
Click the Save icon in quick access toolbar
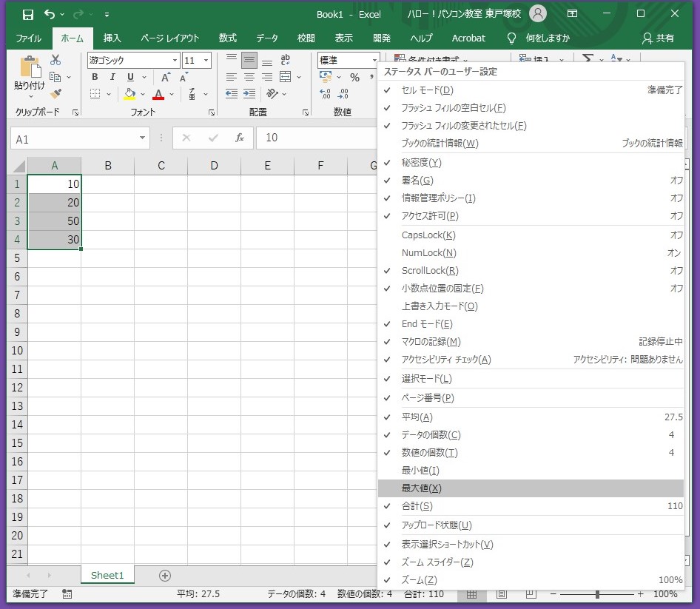(27, 15)
